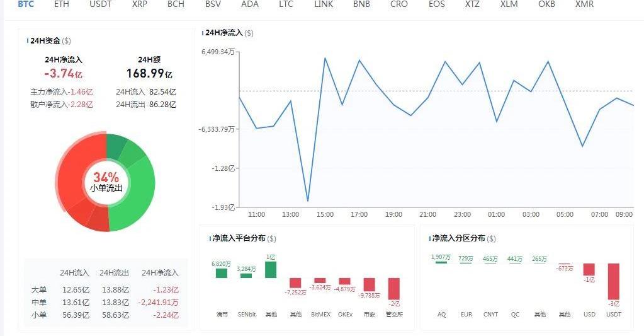The height and width of the screenshot is (336, 644).
Task: Open the LINK tab
Action: coord(324,4)
